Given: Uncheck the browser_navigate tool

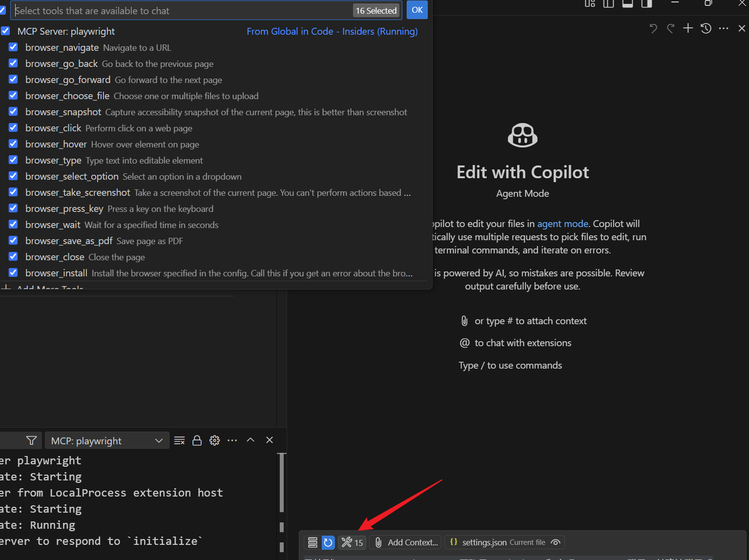Looking at the screenshot, I should [13, 47].
